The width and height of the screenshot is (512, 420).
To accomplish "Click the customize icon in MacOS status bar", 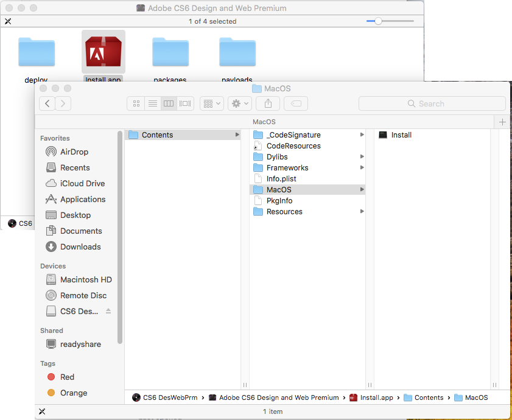I will tap(42, 411).
